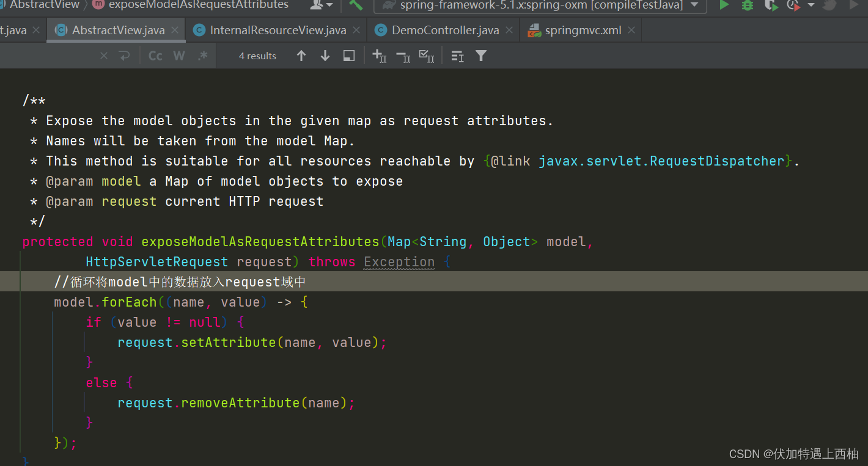The width and height of the screenshot is (868, 466).
Task: Clear the search field with the X icon
Action: [104, 56]
